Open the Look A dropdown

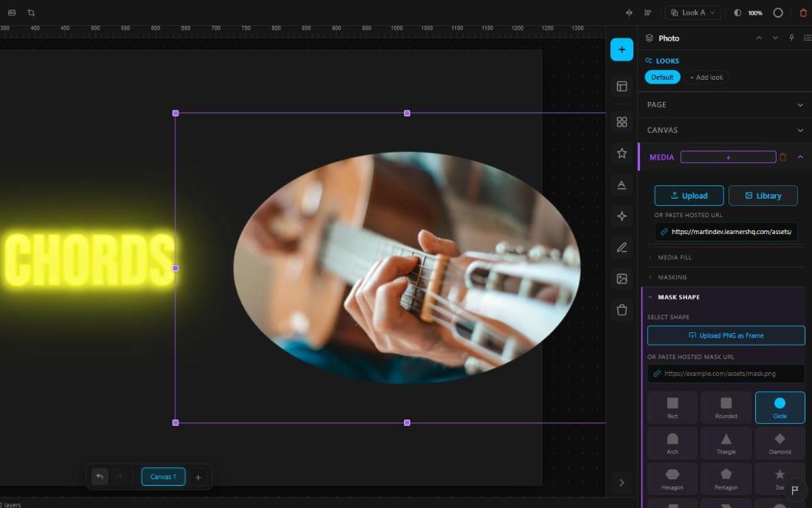pyautogui.click(x=693, y=13)
